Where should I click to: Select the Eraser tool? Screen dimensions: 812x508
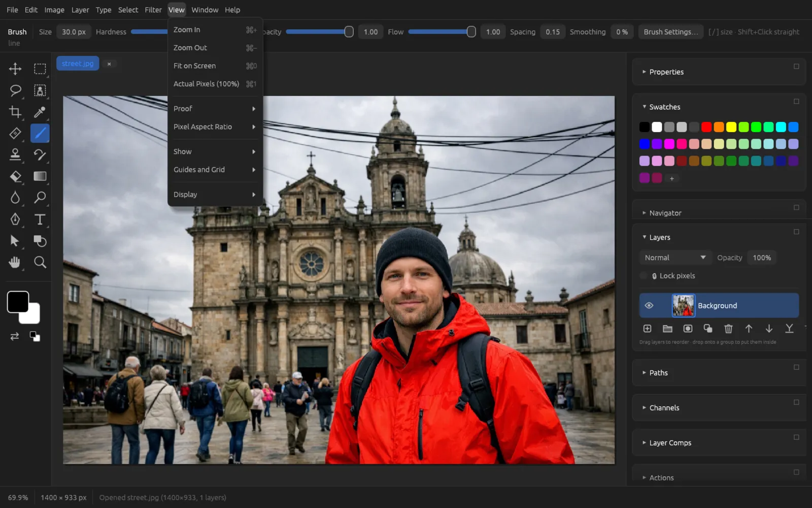tap(15, 176)
